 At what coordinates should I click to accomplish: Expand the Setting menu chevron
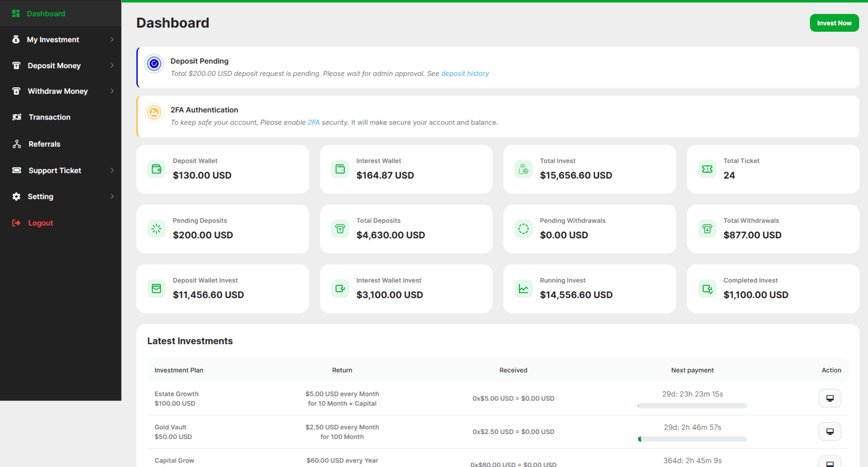click(112, 196)
